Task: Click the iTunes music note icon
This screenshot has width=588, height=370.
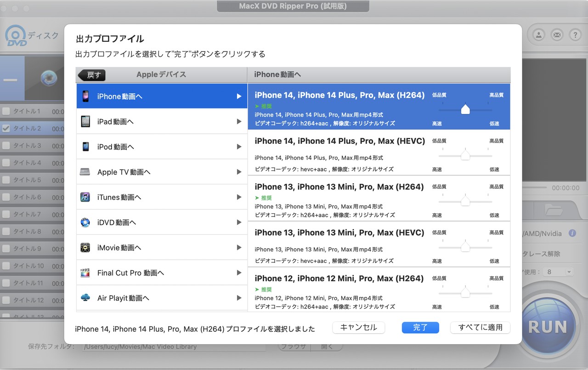Action: click(85, 197)
